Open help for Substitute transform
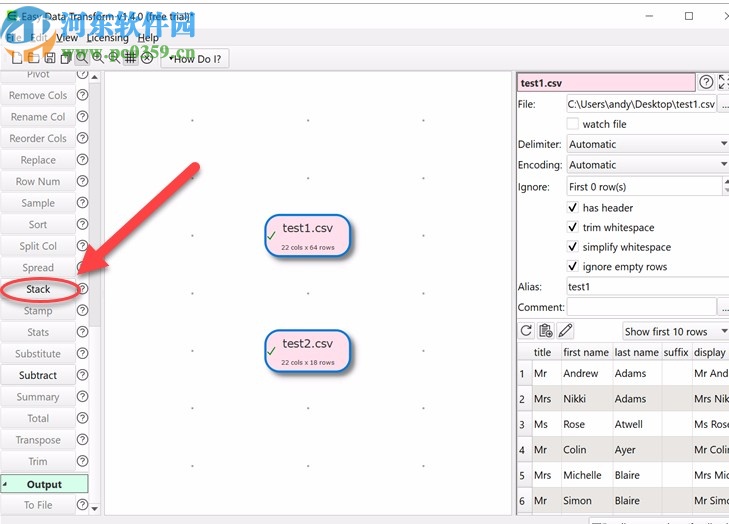The width and height of the screenshot is (729, 524). click(x=82, y=353)
